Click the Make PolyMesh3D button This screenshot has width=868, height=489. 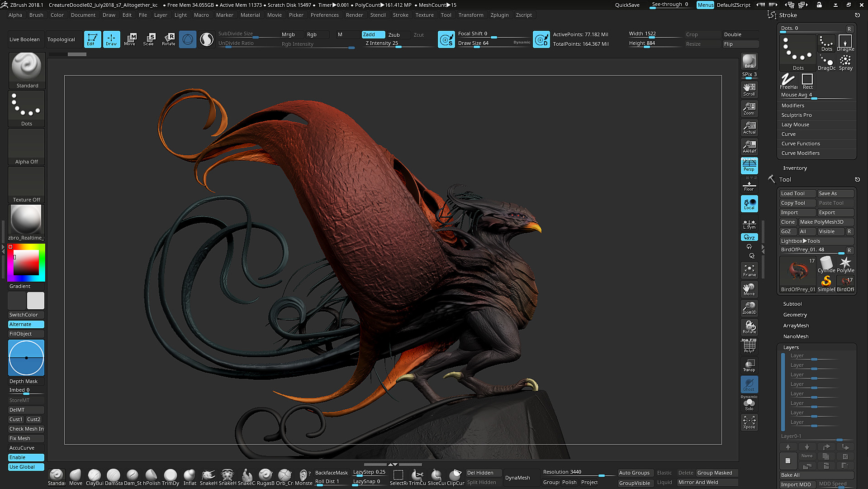pos(826,222)
